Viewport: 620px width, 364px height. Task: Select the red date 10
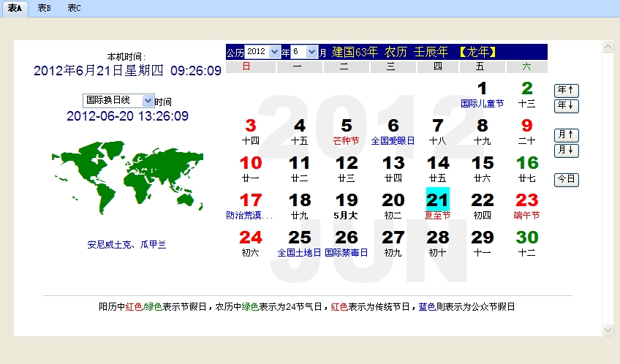[251, 163]
